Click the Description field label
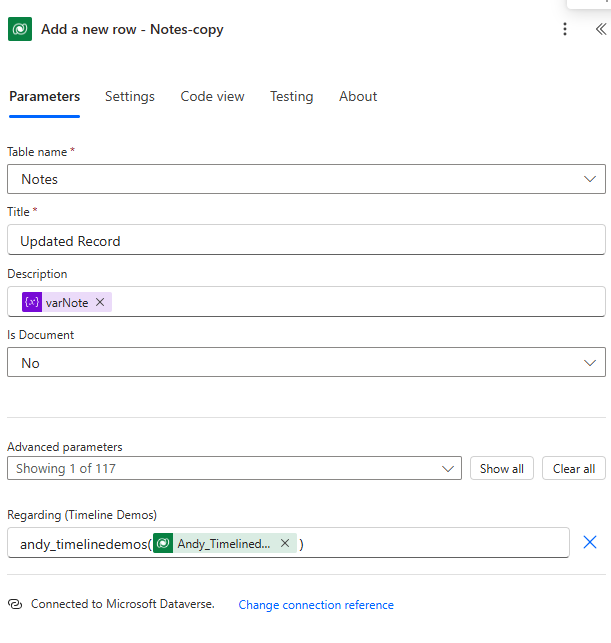The height and width of the screenshot is (643, 611). point(37,274)
